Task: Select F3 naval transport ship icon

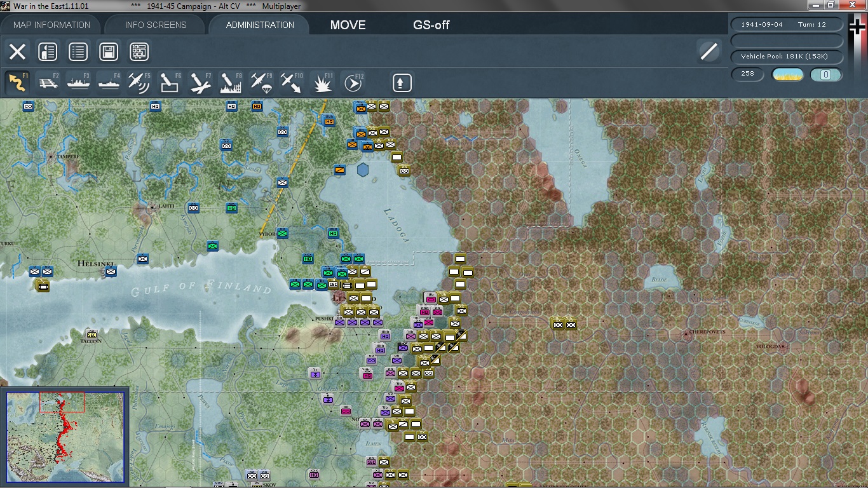Action: coord(79,83)
